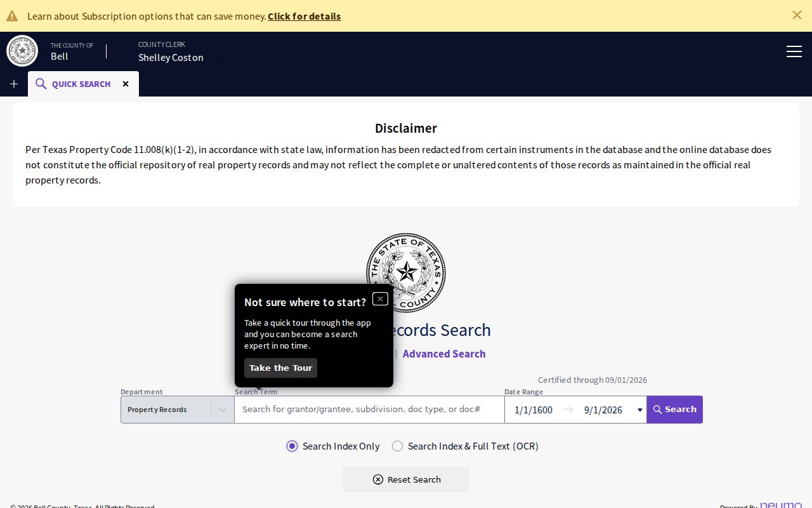Close the Quick Search tab
This screenshot has width=812, height=508.
[126, 84]
